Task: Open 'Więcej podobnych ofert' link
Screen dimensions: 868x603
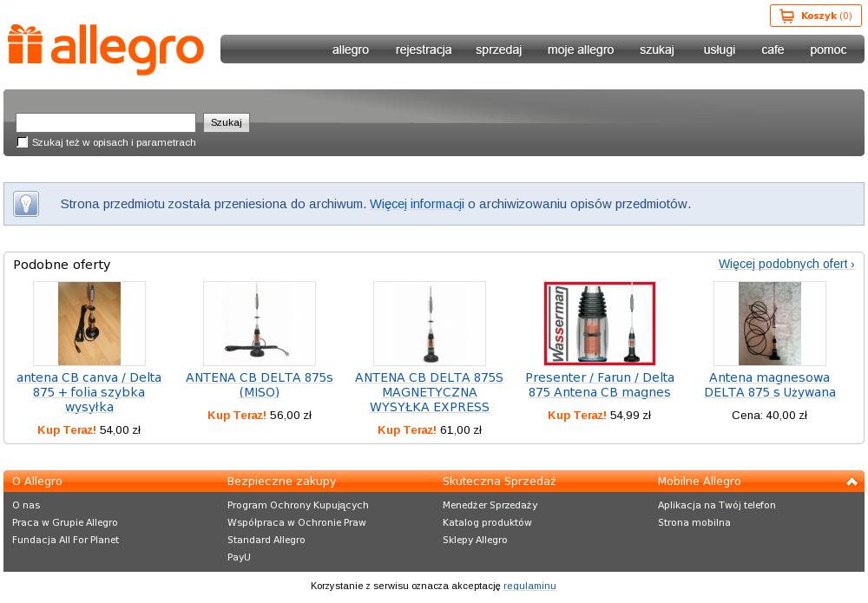Action: click(x=786, y=264)
